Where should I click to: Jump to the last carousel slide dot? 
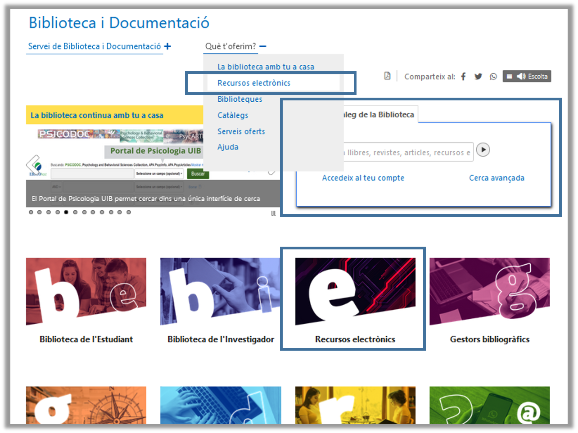click(129, 212)
